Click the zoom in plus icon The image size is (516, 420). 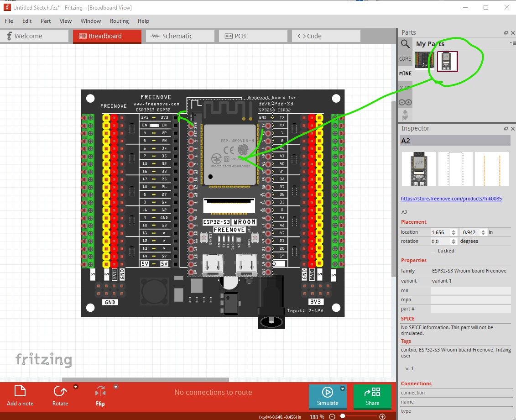382,417
